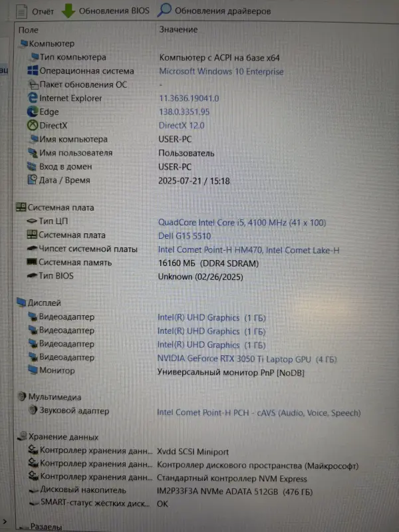Open the Отчёт report button
The width and height of the screenshot is (399, 532).
(35, 11)
